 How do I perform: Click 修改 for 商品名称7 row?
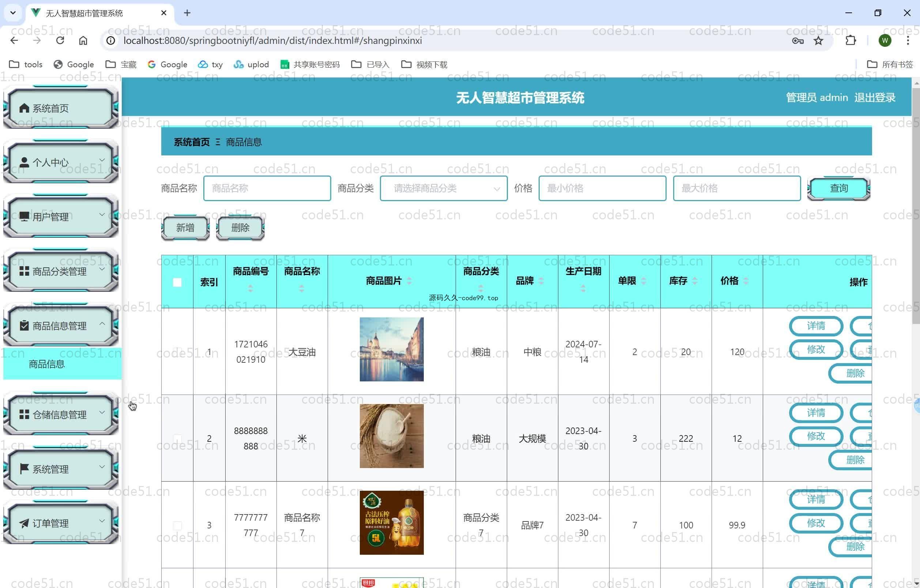[x=816, y=523]
